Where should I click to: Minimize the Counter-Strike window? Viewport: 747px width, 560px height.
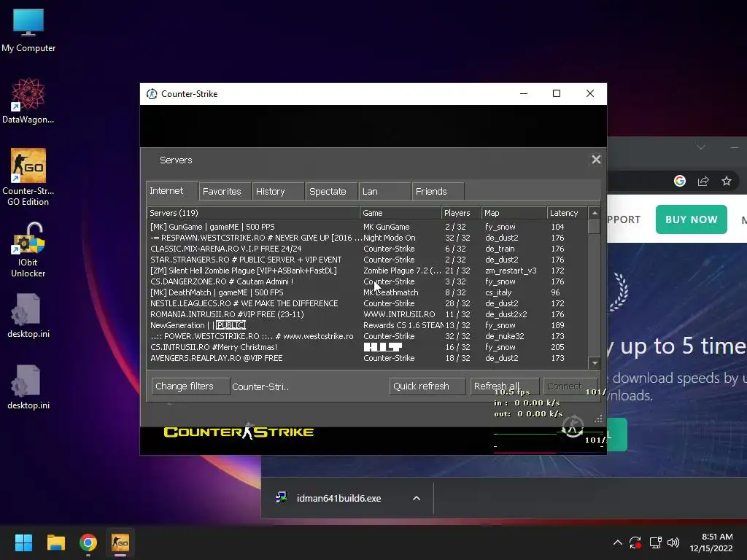[x=524, y=93]
